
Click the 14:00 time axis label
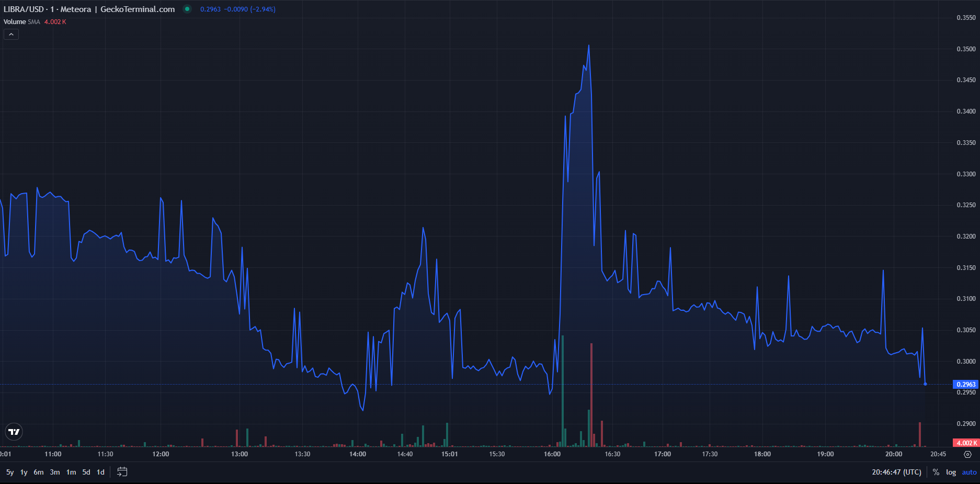point(358,454)
